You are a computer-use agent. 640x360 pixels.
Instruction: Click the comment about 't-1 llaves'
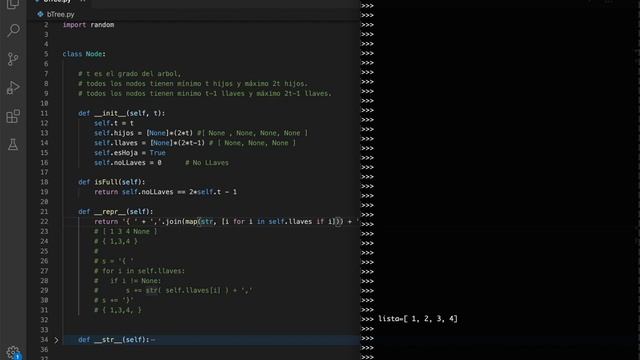point(205,93)
